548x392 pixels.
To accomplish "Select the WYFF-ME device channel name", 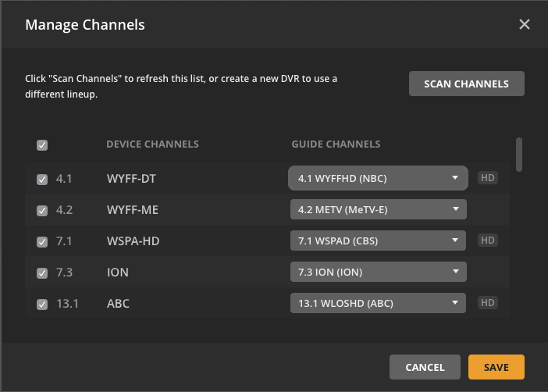I will pyautogui.click(x=133, y=210).
